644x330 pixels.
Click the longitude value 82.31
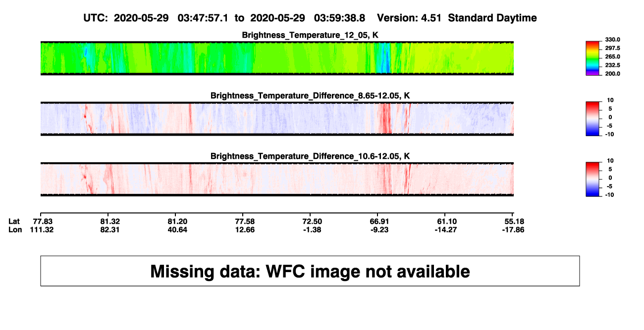tap(110, 230)
